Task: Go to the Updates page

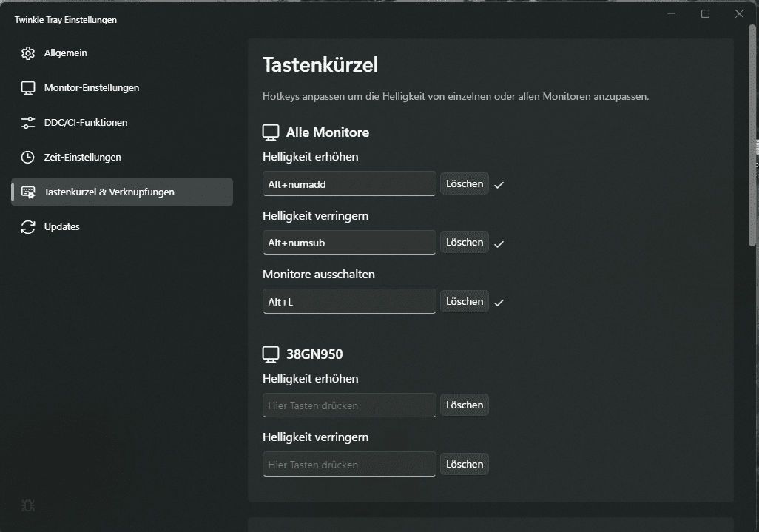Action: [x=61, y=227]
